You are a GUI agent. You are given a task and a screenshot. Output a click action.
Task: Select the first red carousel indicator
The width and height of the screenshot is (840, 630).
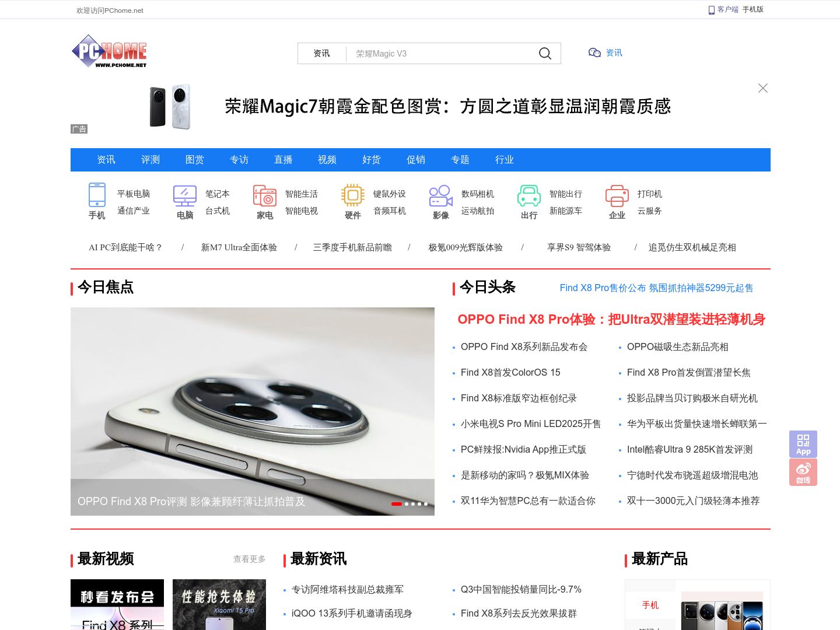pos(397,504)
